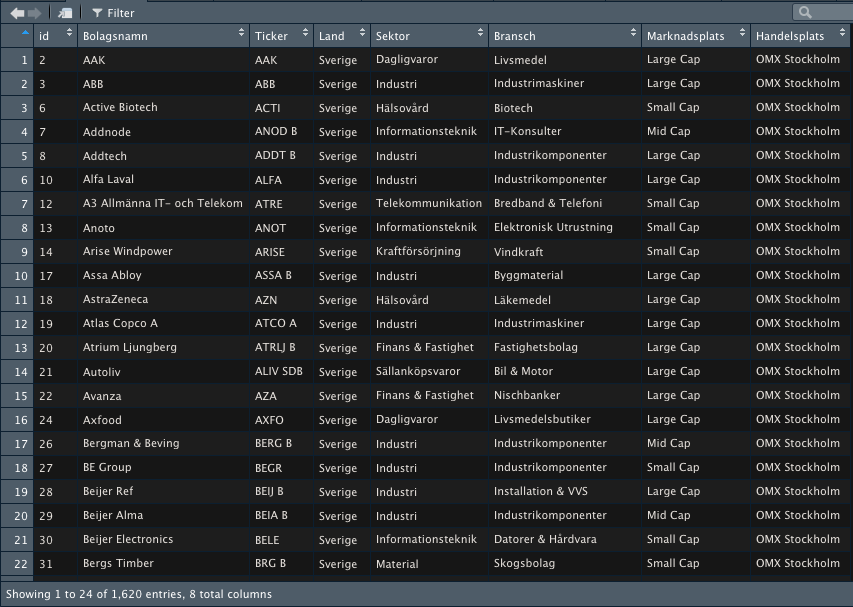Sort by id column arrows

(69, 33)
